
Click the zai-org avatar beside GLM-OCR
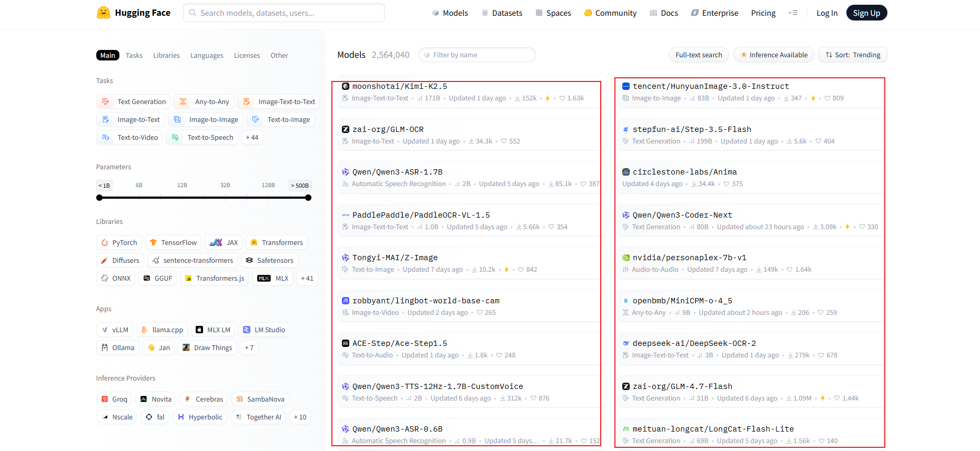[346, 129]
